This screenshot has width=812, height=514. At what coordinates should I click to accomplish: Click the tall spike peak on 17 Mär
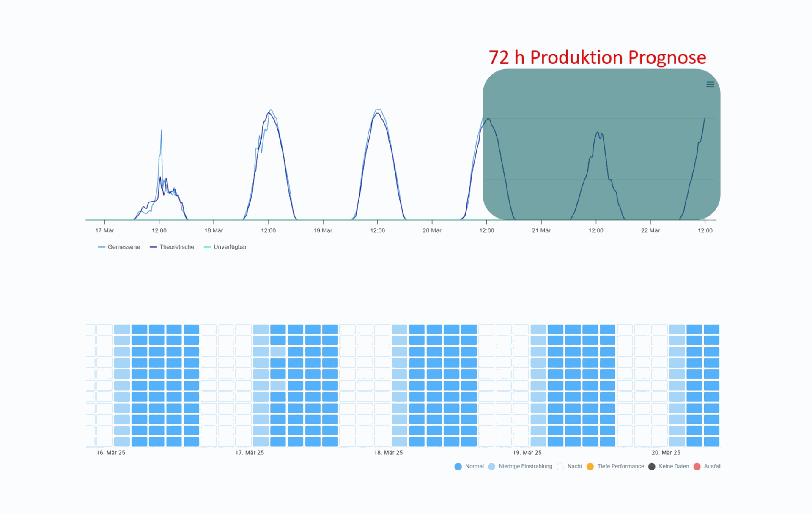tap(161, 131)
